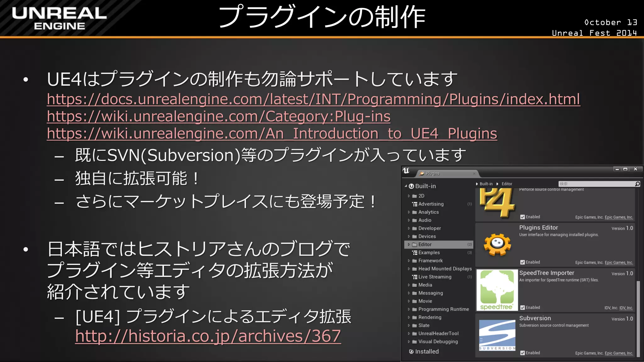The height and width of the screenshot is (362, 644).
Task: Open An Introduction to UE4 Plugins link
Action: coord(272,134)
